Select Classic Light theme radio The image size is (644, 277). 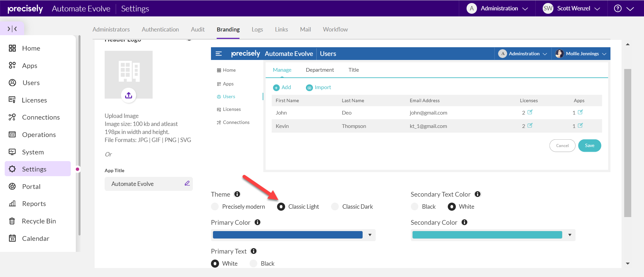coord(281,207)
